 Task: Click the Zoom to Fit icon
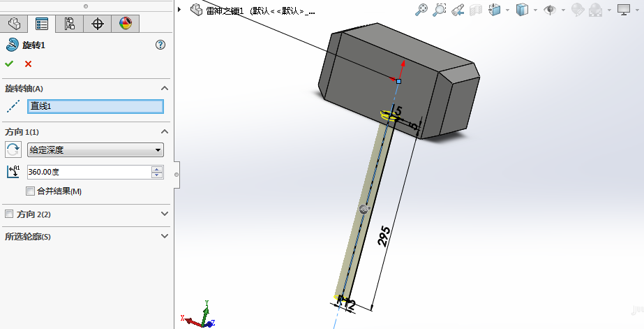(x=421, y=10)
